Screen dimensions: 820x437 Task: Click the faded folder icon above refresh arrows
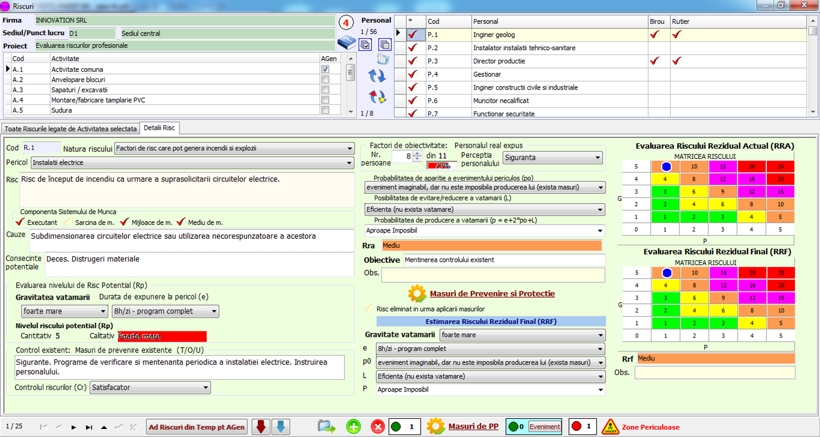pyautogui.click(x=383, y=59)
